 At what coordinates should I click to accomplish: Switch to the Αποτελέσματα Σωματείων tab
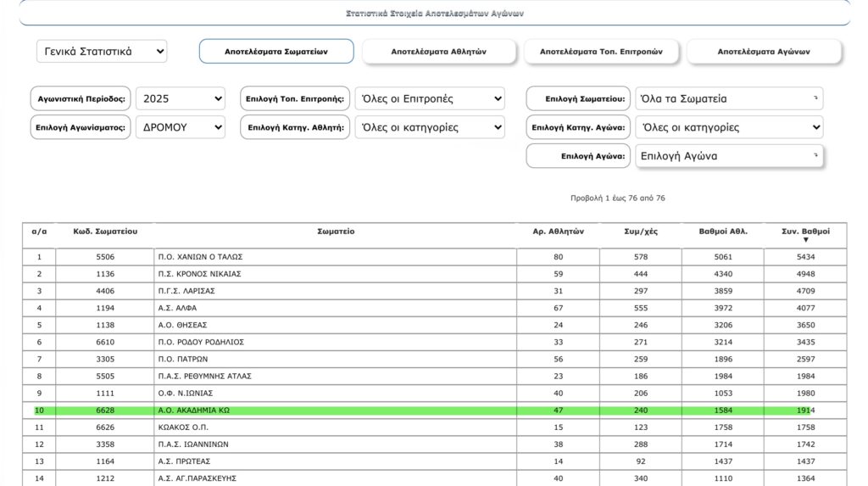[x=276, y=52]
